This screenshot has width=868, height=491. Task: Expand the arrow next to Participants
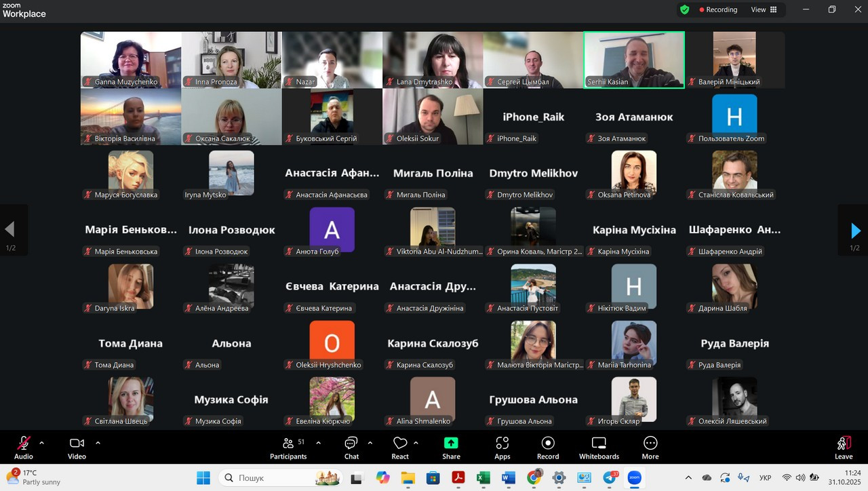pyautogui.click(x=319, y=443)
